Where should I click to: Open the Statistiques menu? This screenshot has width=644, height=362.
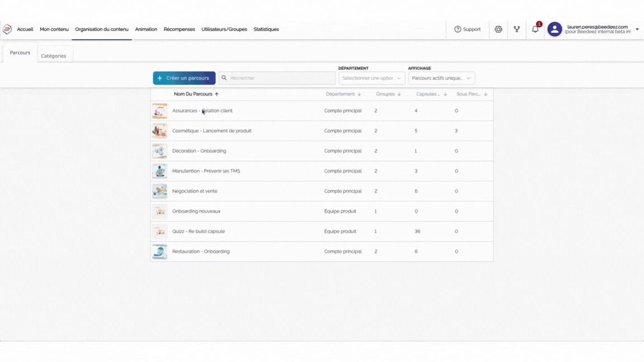point(266,30)
